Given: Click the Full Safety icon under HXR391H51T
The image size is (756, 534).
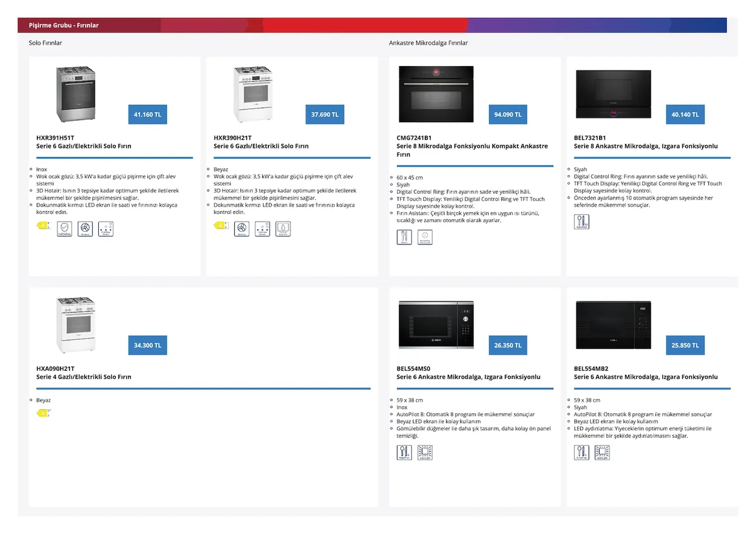Looking at the screenshot, I should pyautogui.click(x=64, y=229).
